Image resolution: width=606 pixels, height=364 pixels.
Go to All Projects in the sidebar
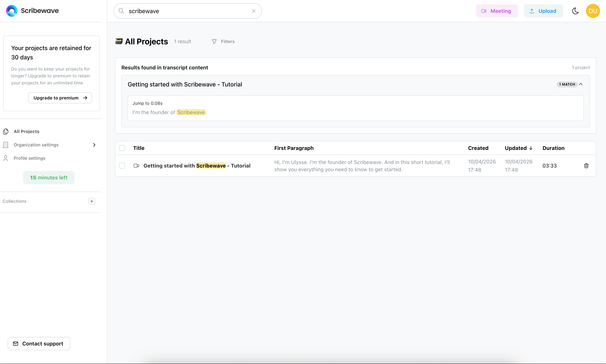click(x=26, y=132)
